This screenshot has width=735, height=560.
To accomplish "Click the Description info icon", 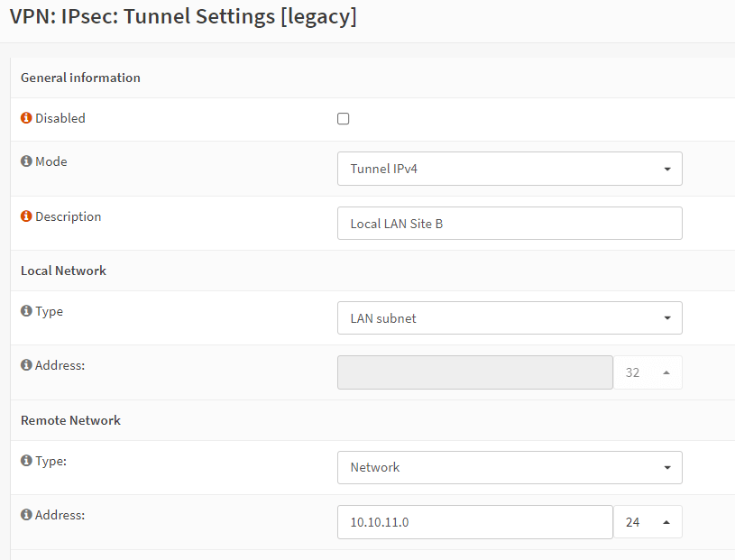I will 27,217.
